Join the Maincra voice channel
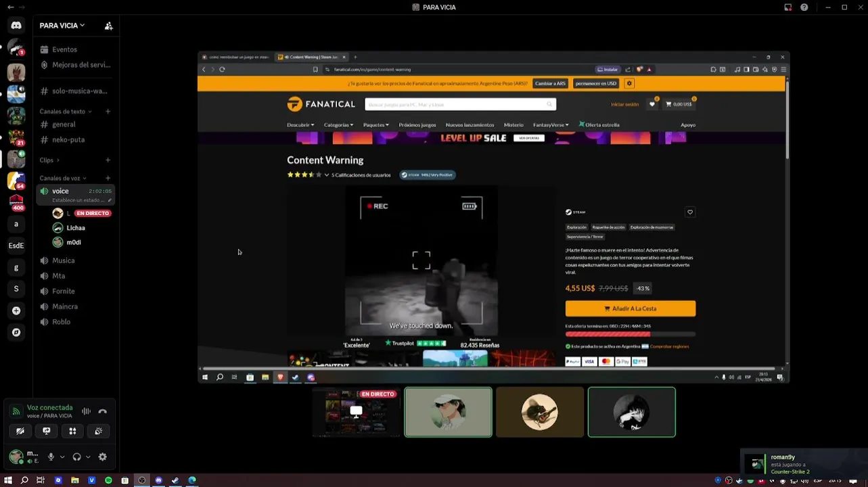Image resolution: width=868 pixels, height=487 pixels. point(65,306)
